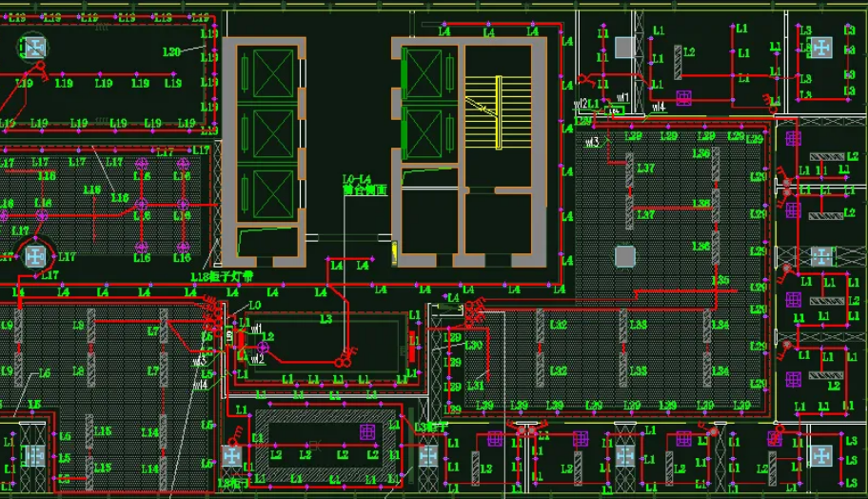868x499 pixels.
Task: Select the gray square in large hatched room
Action: pos(624,255)
